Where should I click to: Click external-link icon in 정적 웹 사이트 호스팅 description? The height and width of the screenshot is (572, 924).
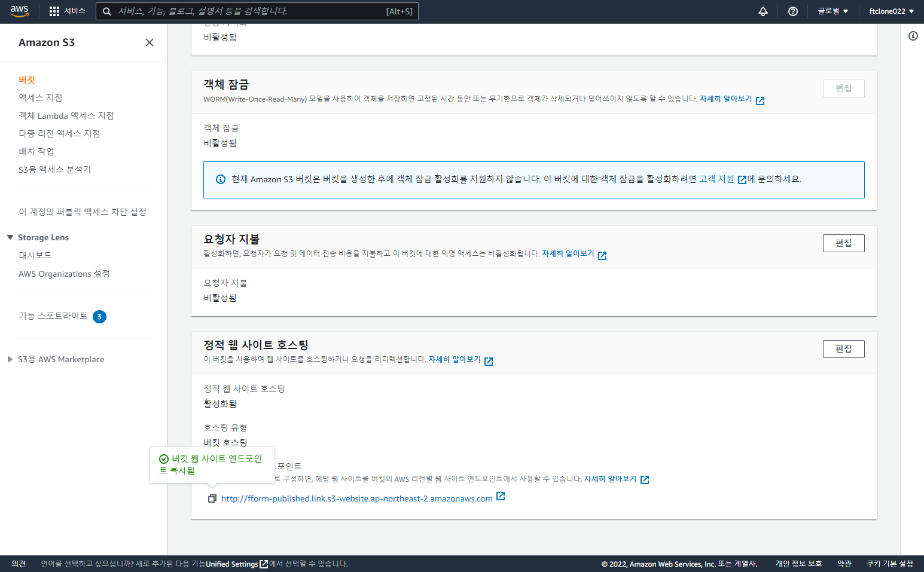click(489, 361)
